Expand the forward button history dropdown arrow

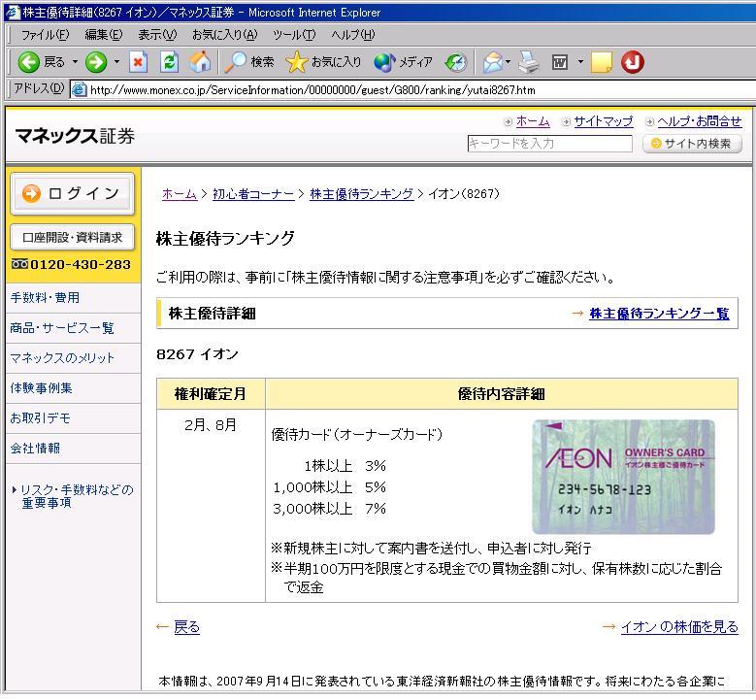tap(117, 62)
